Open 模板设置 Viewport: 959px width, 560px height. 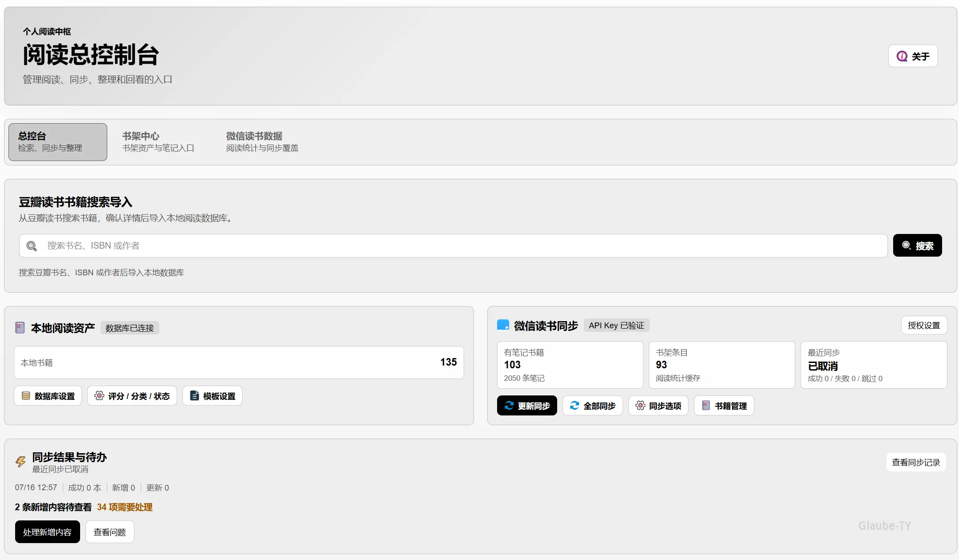click(x=212, y=396)
